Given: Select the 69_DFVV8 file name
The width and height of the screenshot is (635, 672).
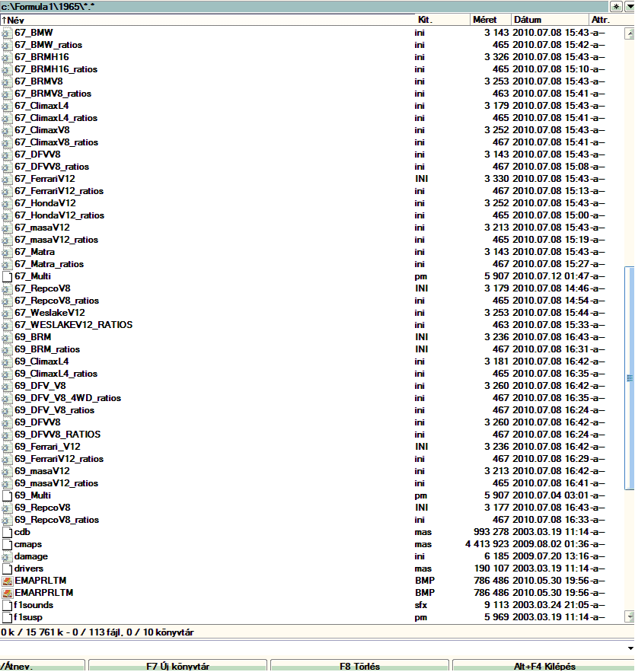Looking at the screenshot, I should 37,422.
